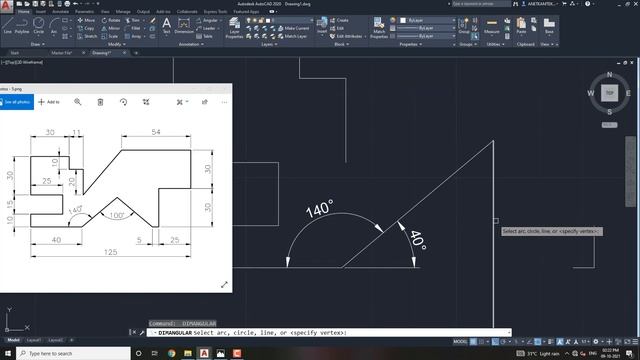The height and width of the screenshot is (360, 640).
Task: Toggle MODEL space in status bar
Action: pyautogui.click(x=460, y=342)
